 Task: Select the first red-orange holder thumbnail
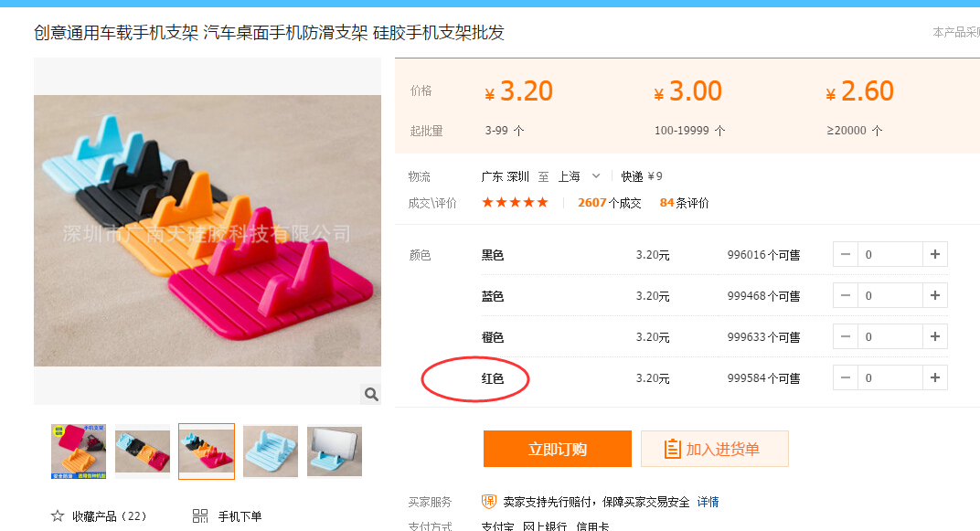tap(79, 451)
